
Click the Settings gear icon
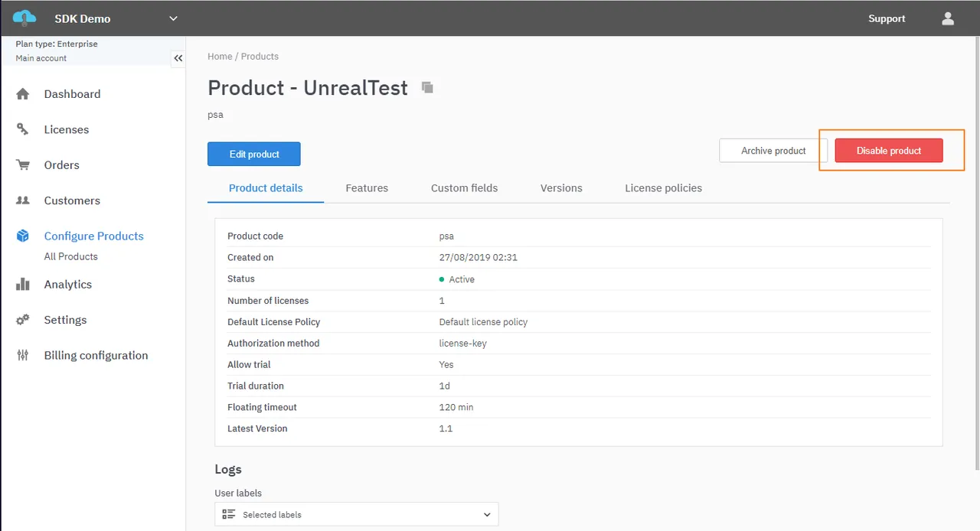pos(22,320)
